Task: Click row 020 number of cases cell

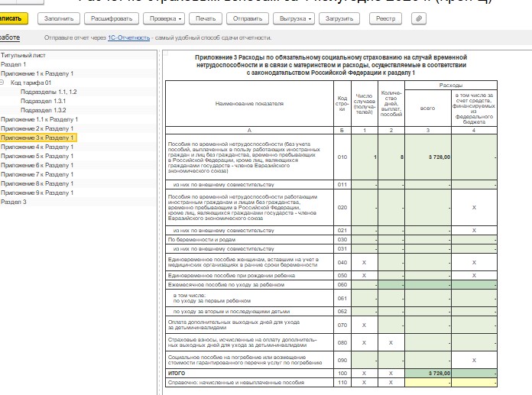Action: [x=365, y=208]
